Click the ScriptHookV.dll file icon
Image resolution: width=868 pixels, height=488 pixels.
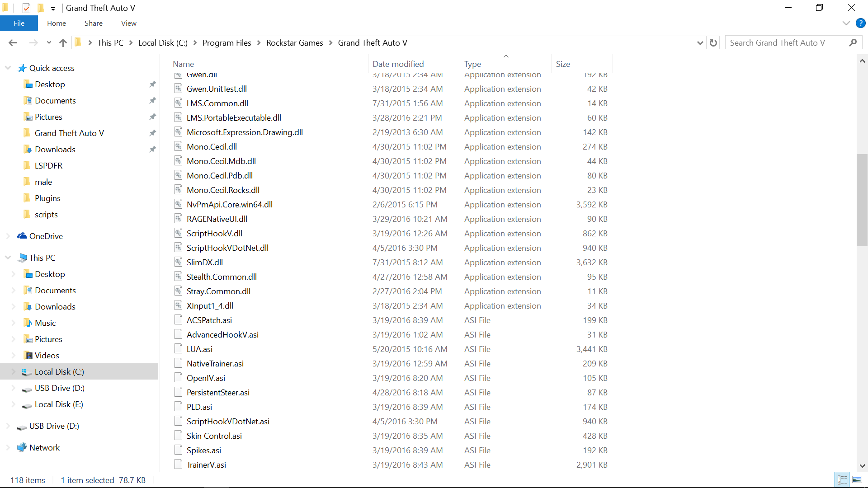click(x=179, y=233)
